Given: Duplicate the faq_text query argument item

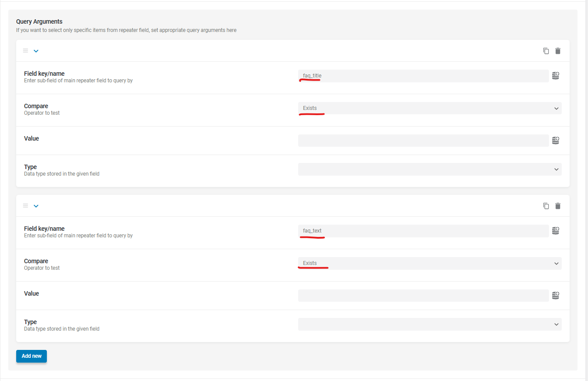Looking at the screenshot, I should (x=546, y=206).
